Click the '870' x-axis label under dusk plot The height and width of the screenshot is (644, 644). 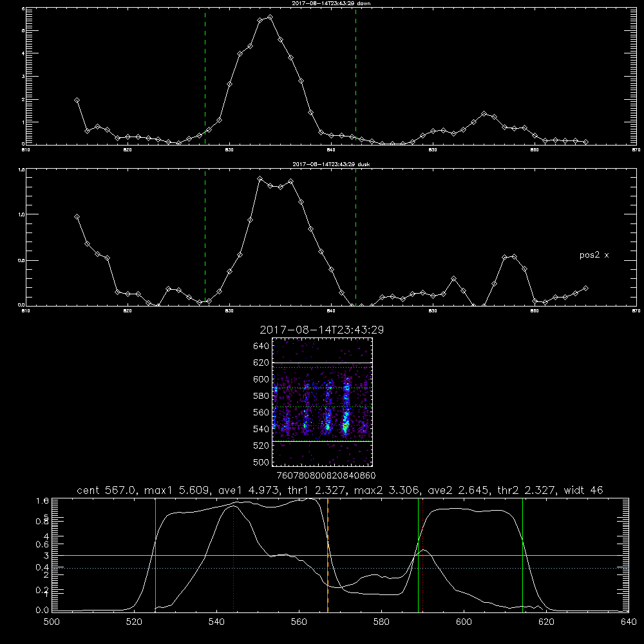(x=636, y=311)
